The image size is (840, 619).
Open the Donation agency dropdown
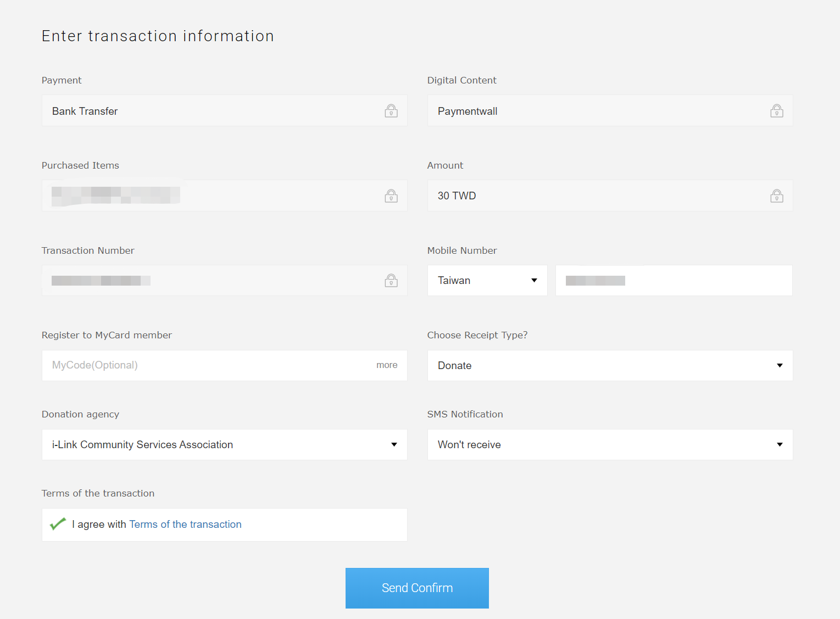pos(224,445)
